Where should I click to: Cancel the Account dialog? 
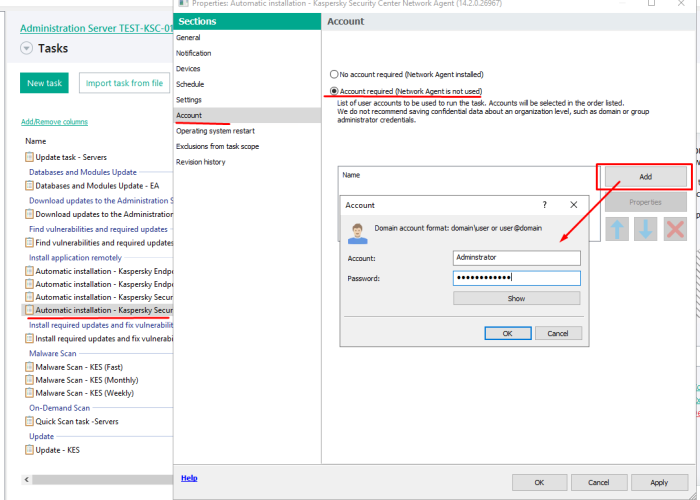558,333
